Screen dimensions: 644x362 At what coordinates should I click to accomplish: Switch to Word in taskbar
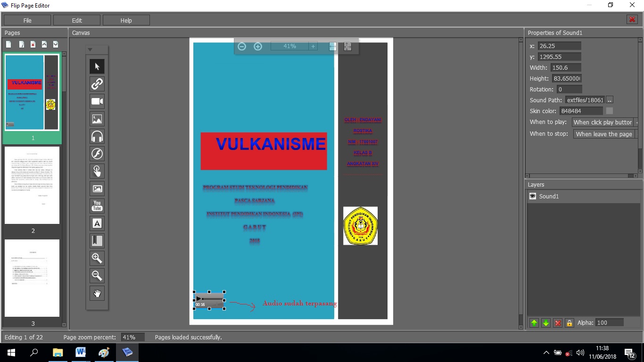click(x=81, y=353)
